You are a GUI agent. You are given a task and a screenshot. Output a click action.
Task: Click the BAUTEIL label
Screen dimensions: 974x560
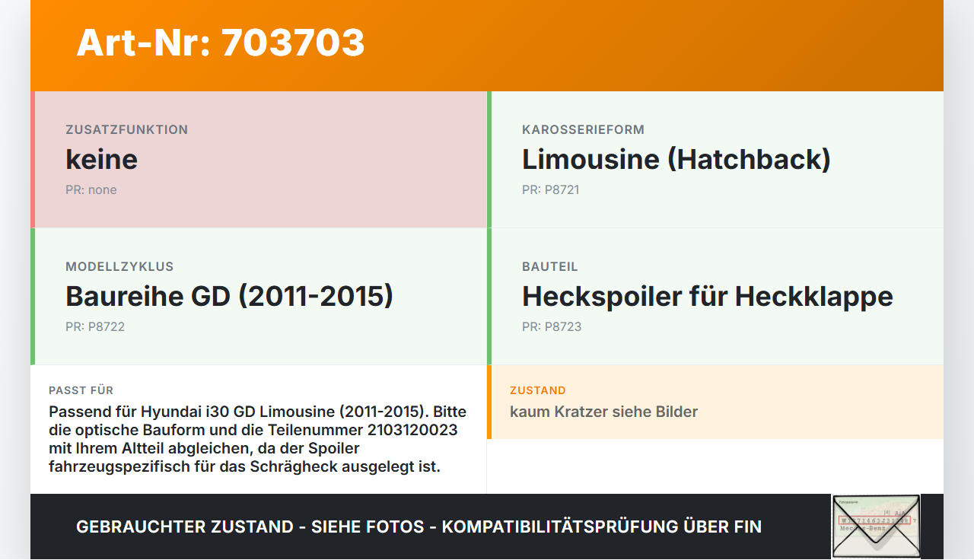pos(550,266)
